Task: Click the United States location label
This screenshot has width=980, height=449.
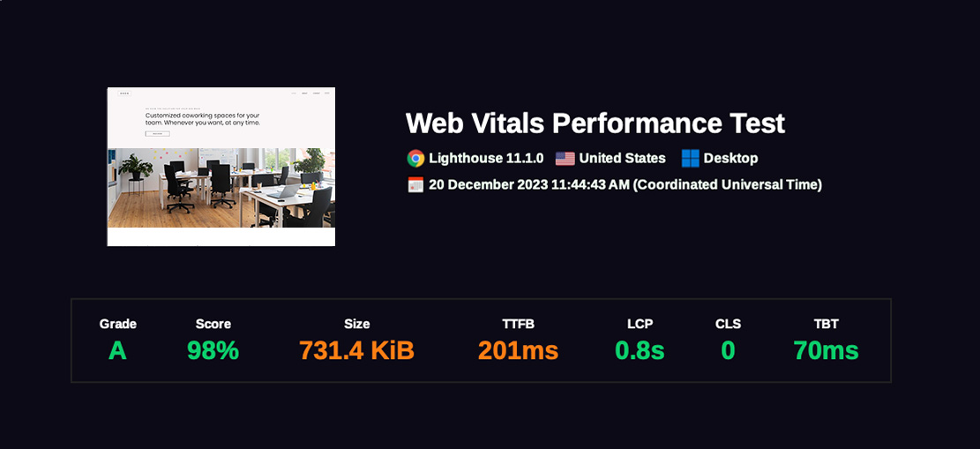Action: click(622, 159)
